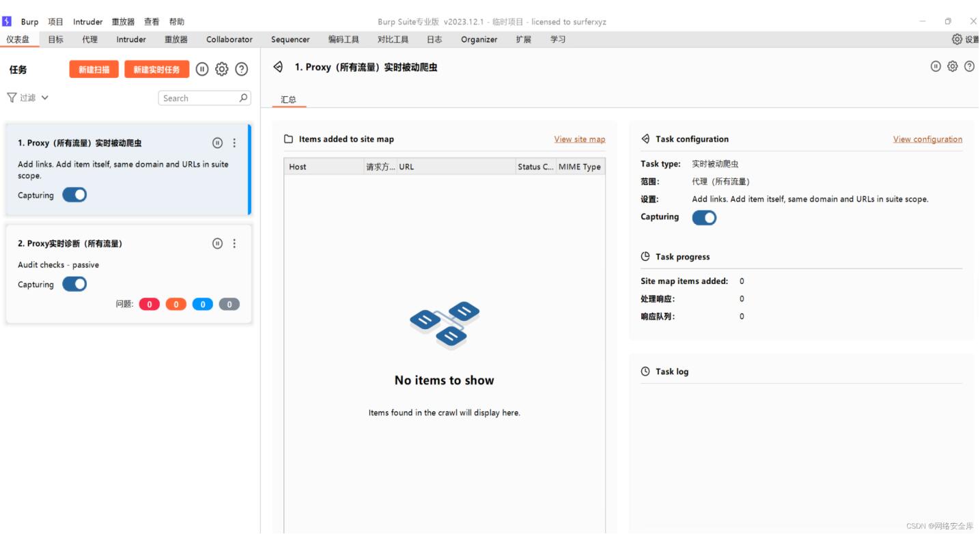
Task: Open the Burp menu
Action: pos(29,22)
